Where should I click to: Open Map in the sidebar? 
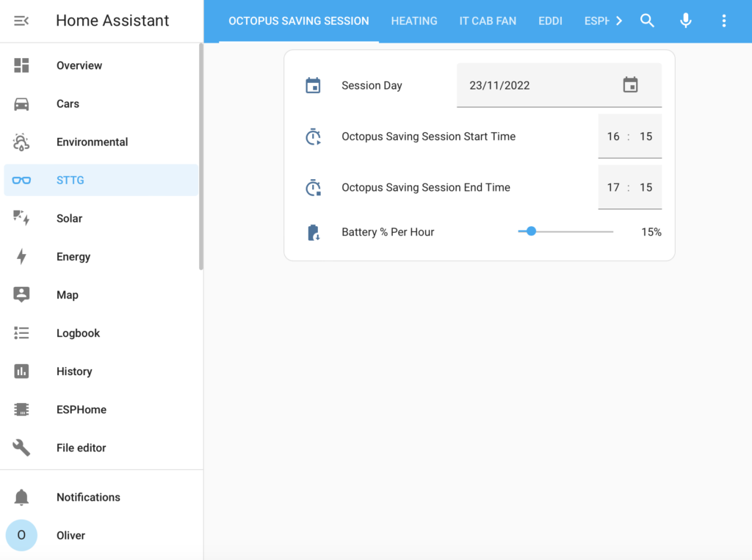(101, 294)
